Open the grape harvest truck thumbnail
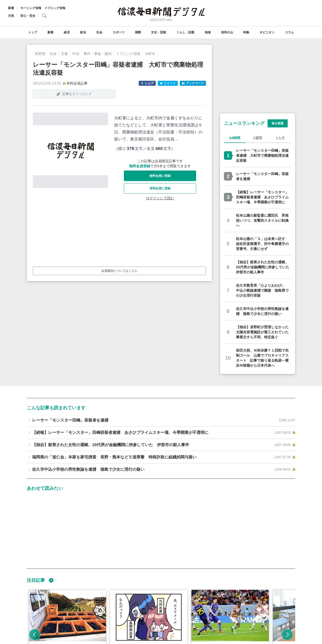This screenshot has width=322, height=644. [67, 615]
